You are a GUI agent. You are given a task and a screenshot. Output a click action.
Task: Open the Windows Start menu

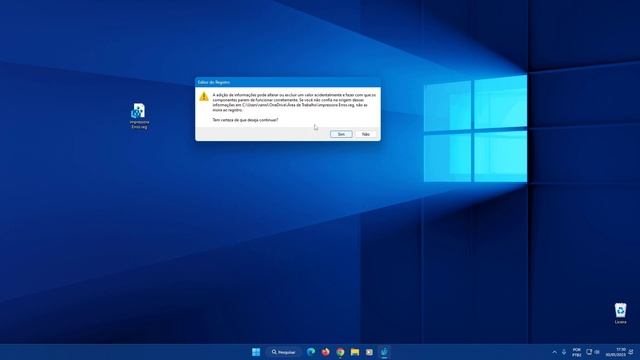click(x=256, y=352)
